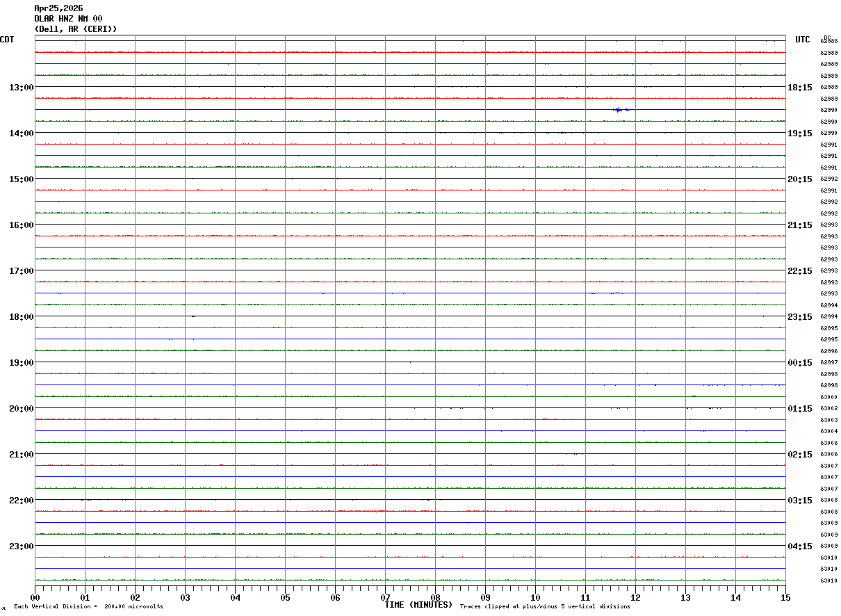Screen dimensions: 841x616
Task: Select DC offset value 62988
Action: coord(829,41)
